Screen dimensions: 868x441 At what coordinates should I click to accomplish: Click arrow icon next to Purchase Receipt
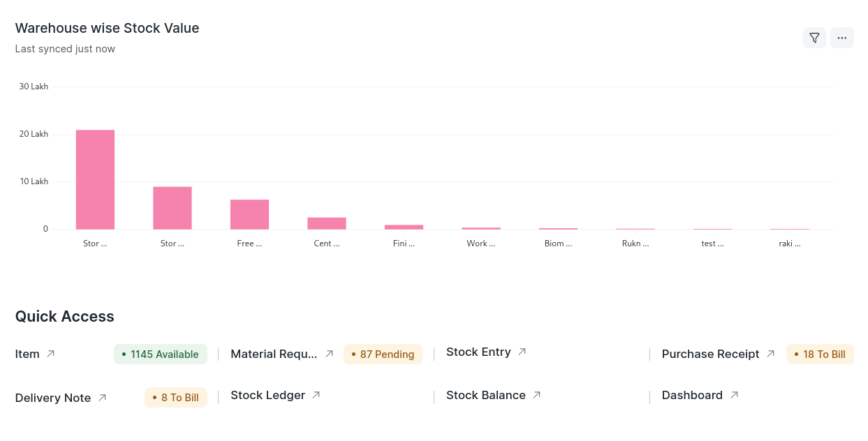pos(770,354)
